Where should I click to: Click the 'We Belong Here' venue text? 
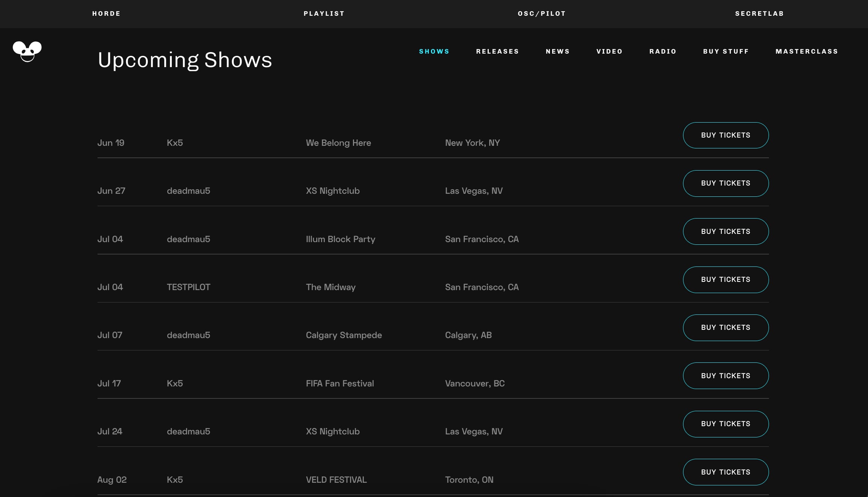338,143
